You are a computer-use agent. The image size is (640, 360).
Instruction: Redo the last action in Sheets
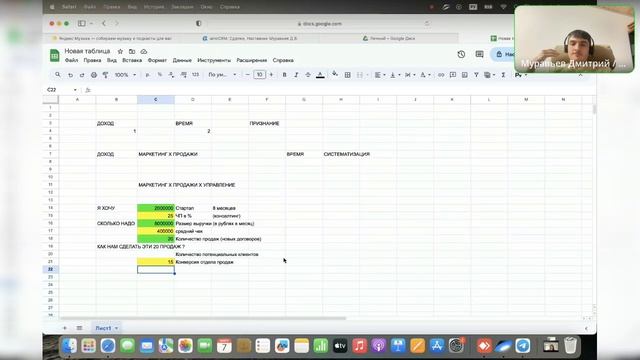pos(82,75)
